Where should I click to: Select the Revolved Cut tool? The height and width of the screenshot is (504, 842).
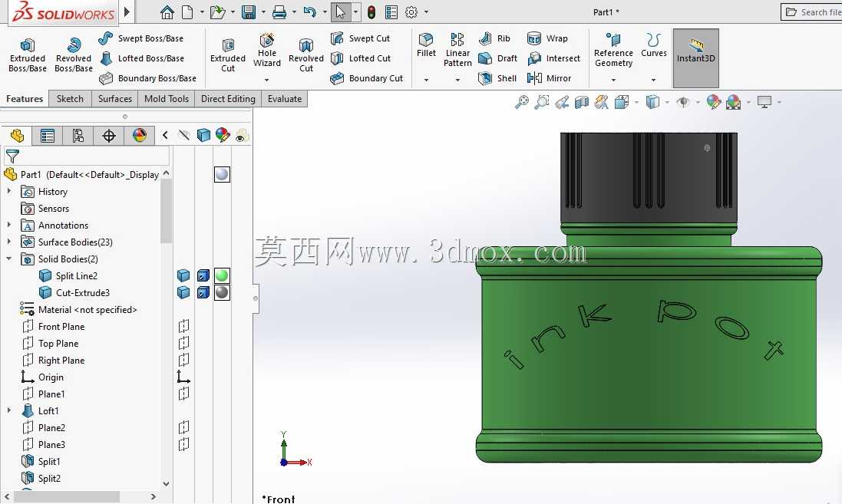click(x=306, y=54)
